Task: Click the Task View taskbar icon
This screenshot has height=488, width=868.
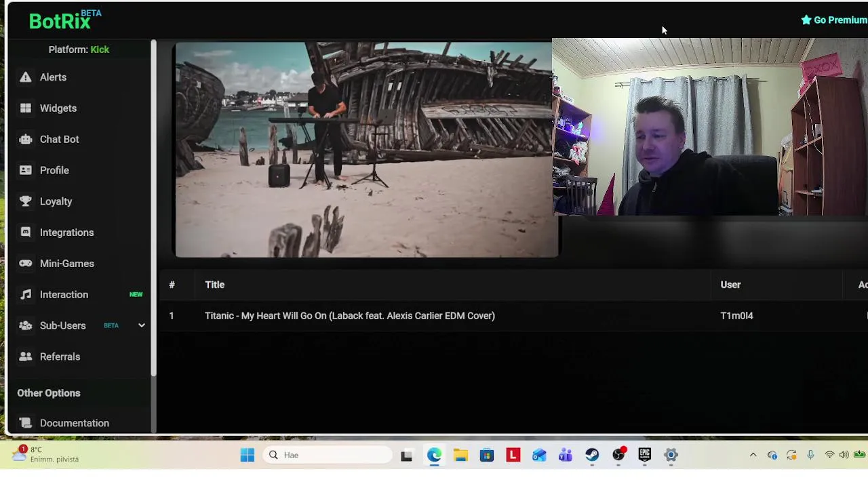Action: [x=406, y=455]
